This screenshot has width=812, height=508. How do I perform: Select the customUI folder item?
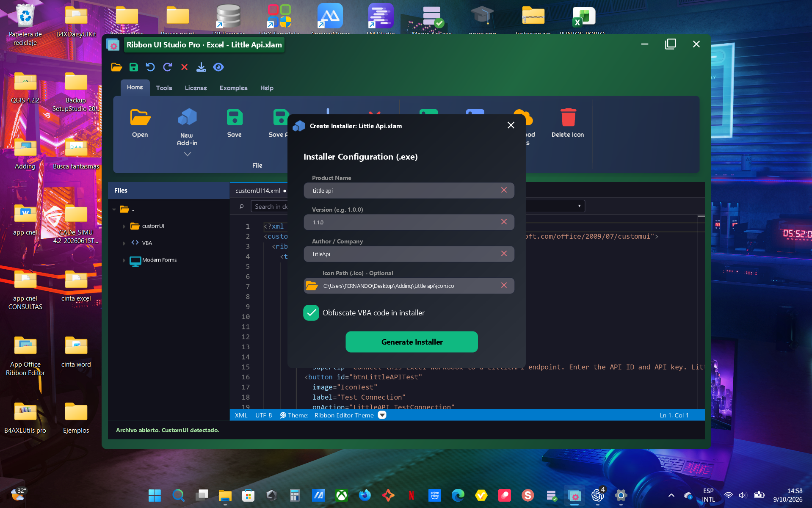coord(148,226)
